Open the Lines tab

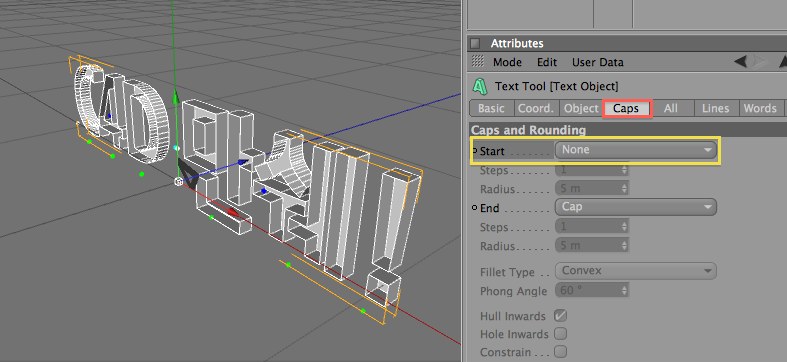(x=716, y=108)
